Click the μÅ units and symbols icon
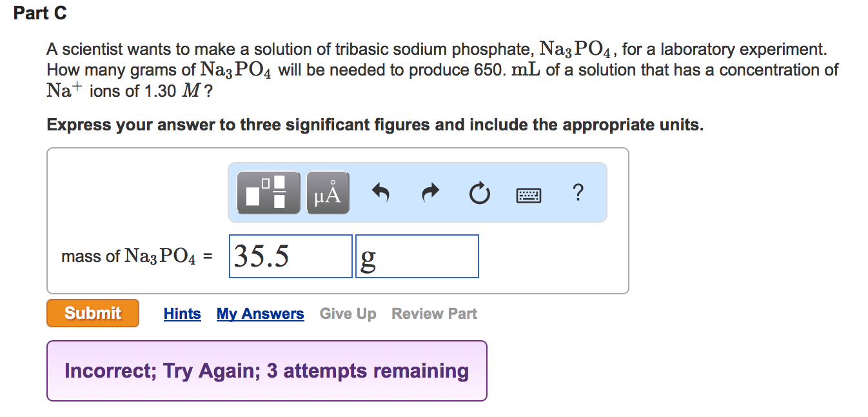Image resolution: width=868 pixels, height=417 pixels. (328, 192)
